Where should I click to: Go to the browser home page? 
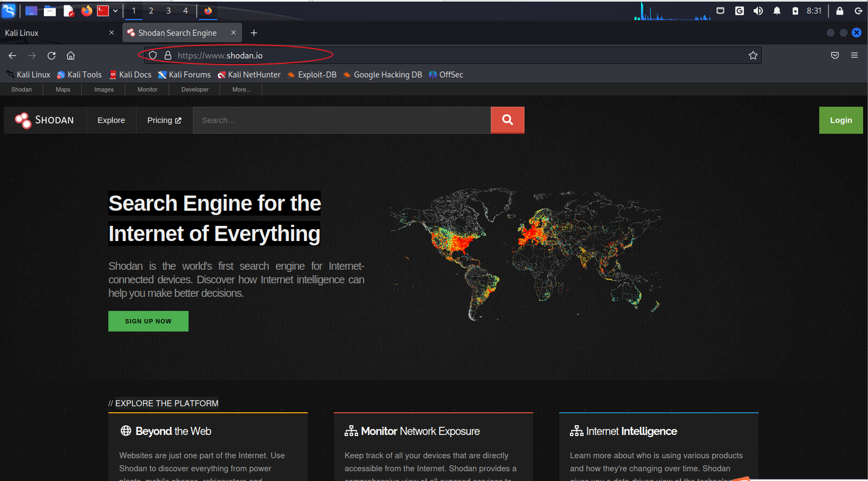coord(70,55)
